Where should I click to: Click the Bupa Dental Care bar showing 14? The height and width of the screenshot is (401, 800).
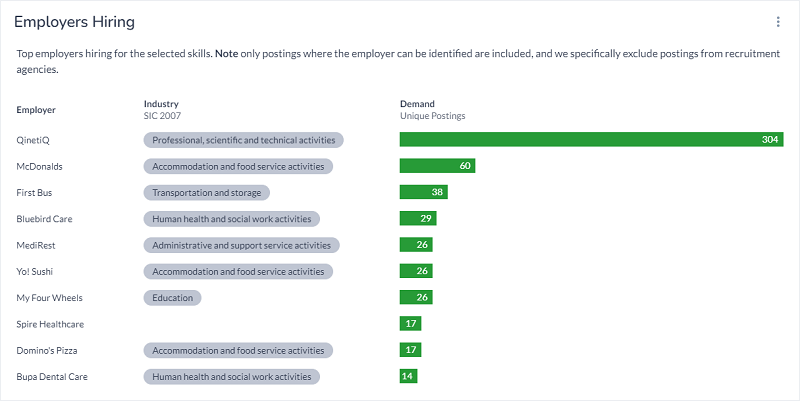[408, 377]
